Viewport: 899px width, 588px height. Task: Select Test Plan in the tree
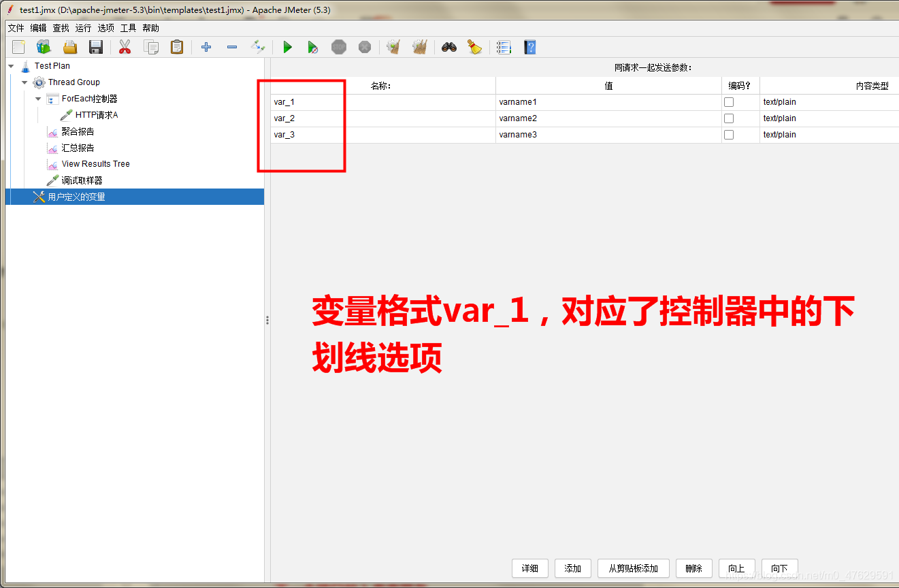pyautogui.click(x=52, y=66)
